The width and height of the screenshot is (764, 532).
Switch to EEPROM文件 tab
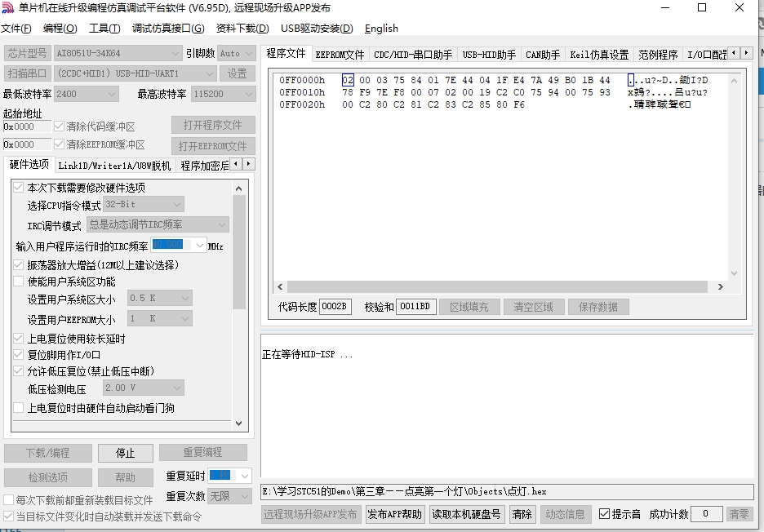pos(340,55)
